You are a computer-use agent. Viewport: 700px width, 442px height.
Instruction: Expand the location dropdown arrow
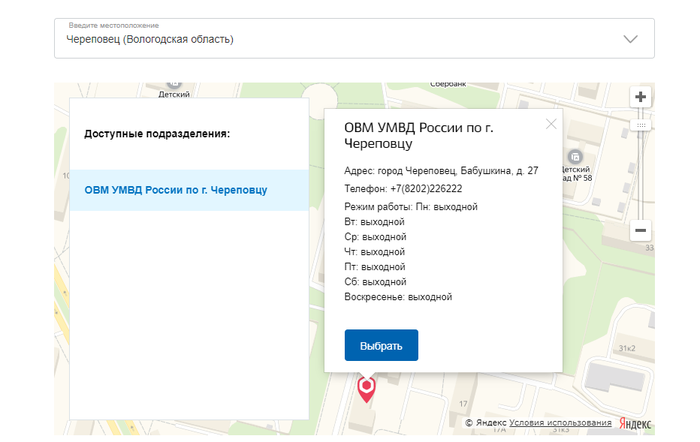pos(630,39)
